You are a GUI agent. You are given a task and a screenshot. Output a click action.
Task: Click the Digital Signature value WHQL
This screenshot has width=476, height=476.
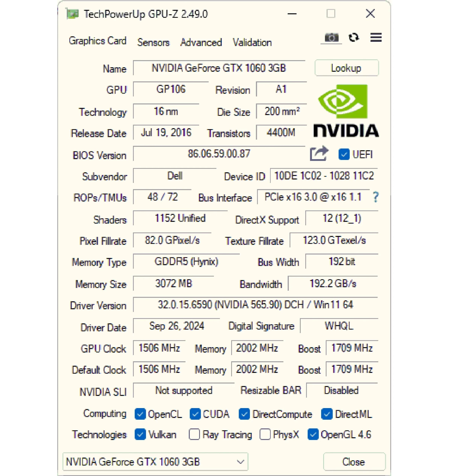pyautogui.click(x=339, y=326)
